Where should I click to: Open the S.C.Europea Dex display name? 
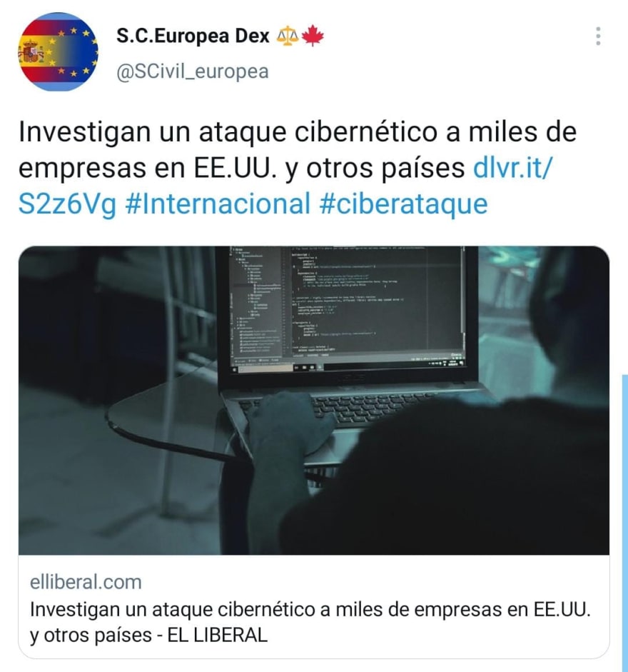point(193,36)
